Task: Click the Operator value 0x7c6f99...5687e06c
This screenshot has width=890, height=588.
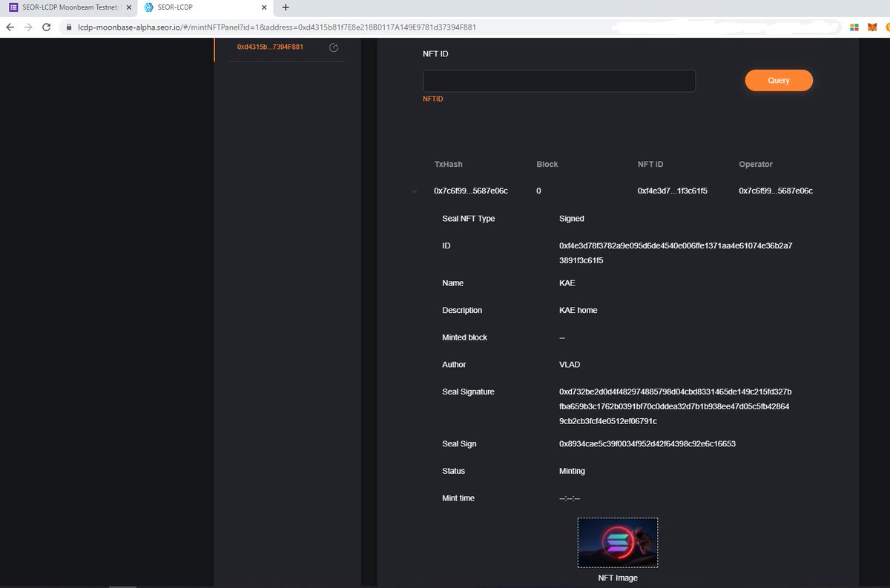Action: (x=776, y=191)
